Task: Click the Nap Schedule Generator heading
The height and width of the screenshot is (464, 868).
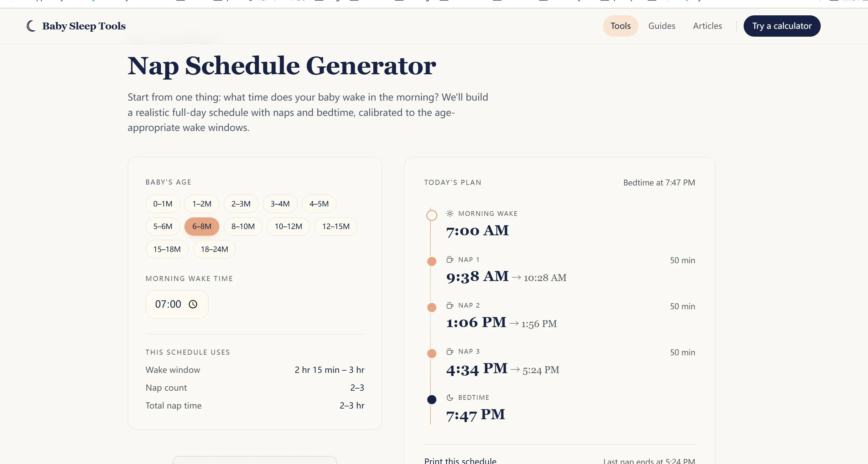Action: tap(282, 66)
